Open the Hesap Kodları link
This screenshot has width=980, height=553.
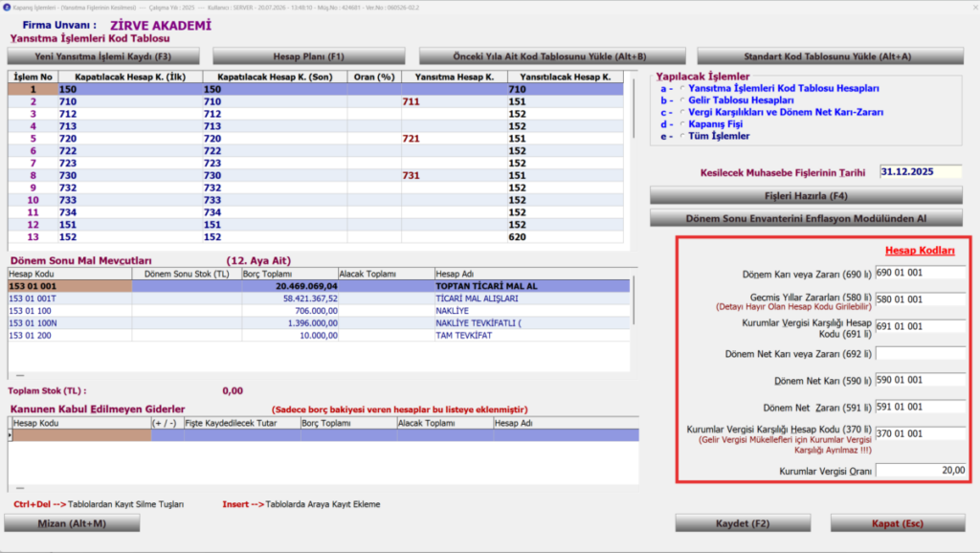920,251
